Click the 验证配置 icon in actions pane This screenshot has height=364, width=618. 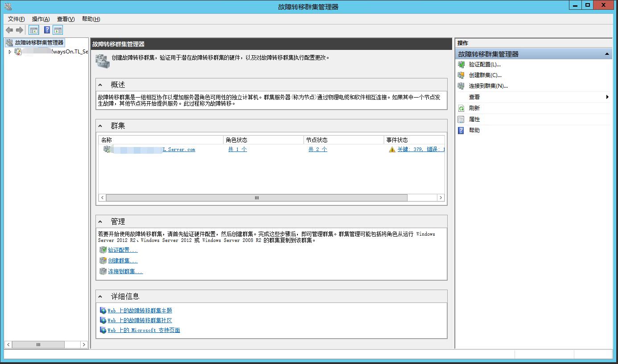point(461,65)
